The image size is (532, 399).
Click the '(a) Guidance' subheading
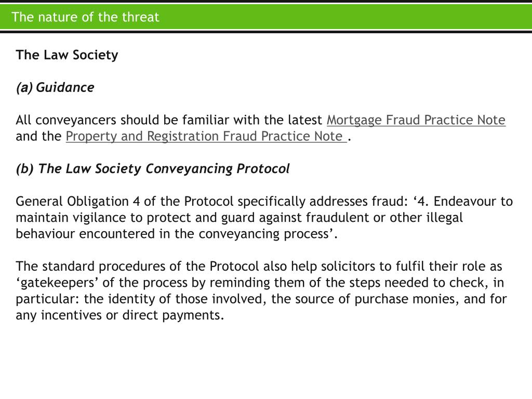click(55, 87)
